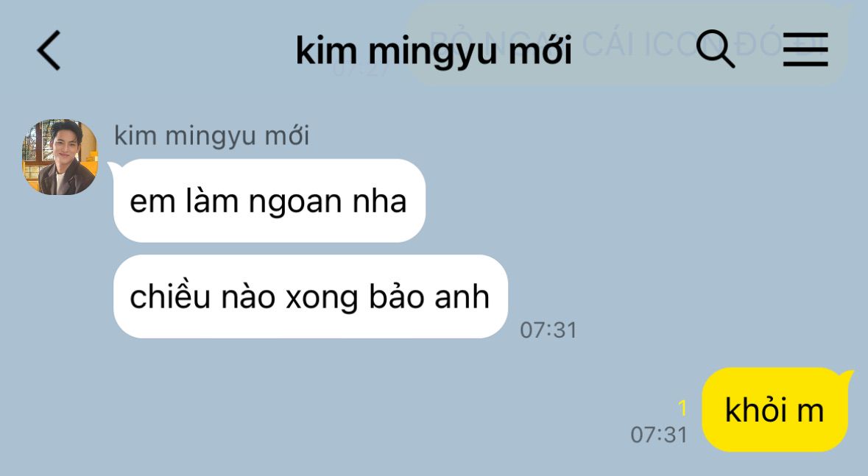Click the word mới in the header title
The width and height of the screenshot is (868, 476).
540,50
